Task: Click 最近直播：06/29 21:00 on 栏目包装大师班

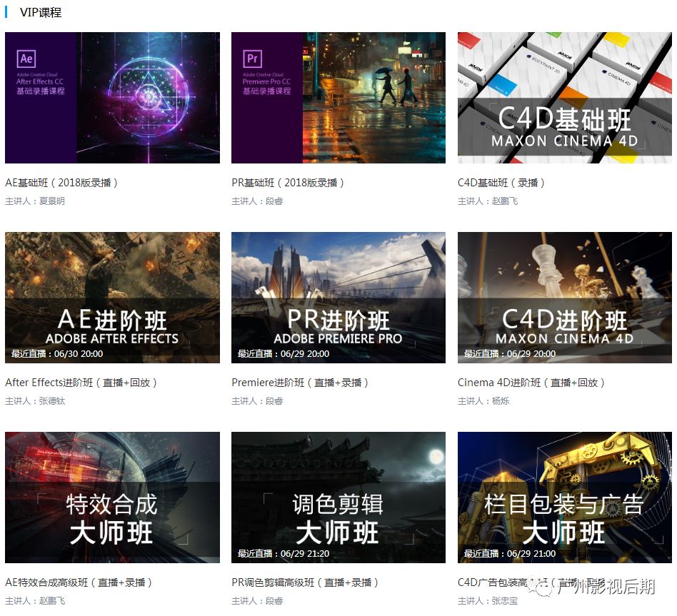Action: (509, 553)
